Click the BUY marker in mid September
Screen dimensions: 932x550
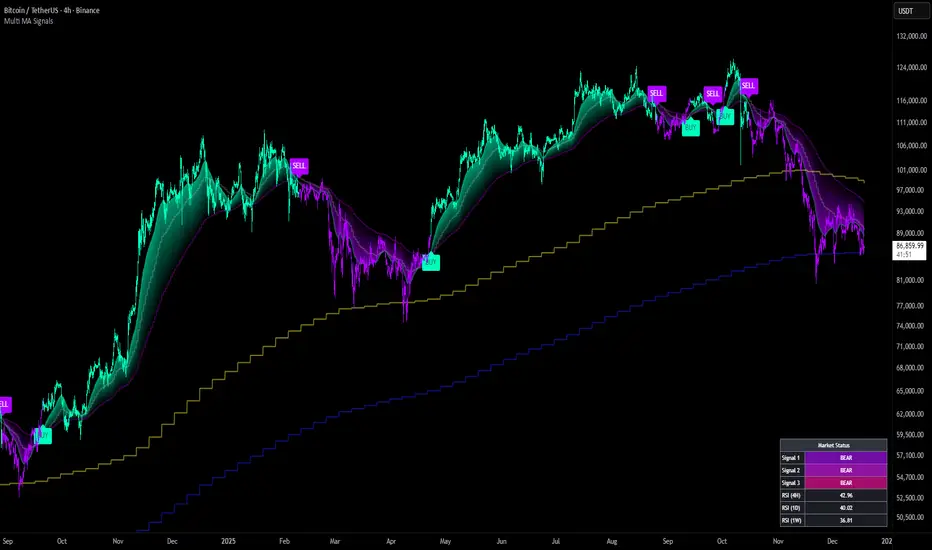coord(691,128)
